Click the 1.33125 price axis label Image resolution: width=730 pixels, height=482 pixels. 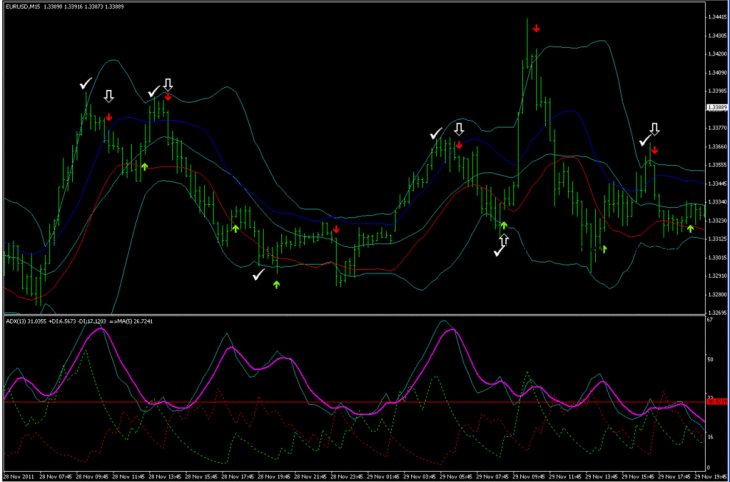coord(716,238)
